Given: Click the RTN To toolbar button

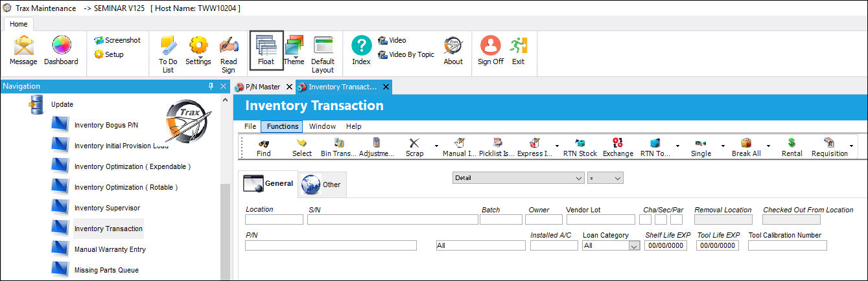Looking at the screenshot, I should click(655, 148).
